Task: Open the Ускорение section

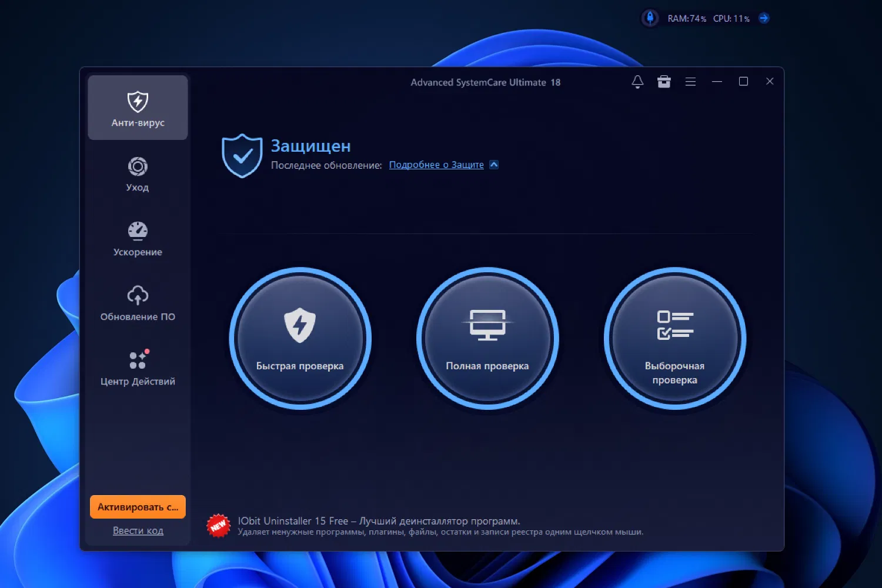Action: click(138, 239)
